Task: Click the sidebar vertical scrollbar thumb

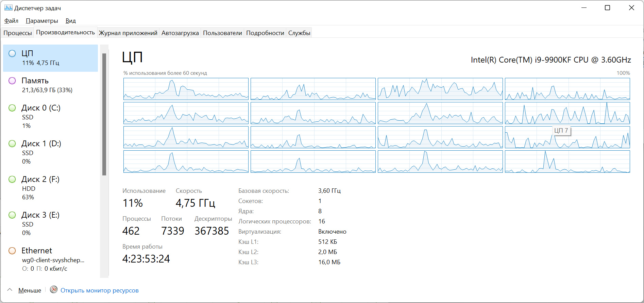Action: pyautogui.click(x=104, y=114)
